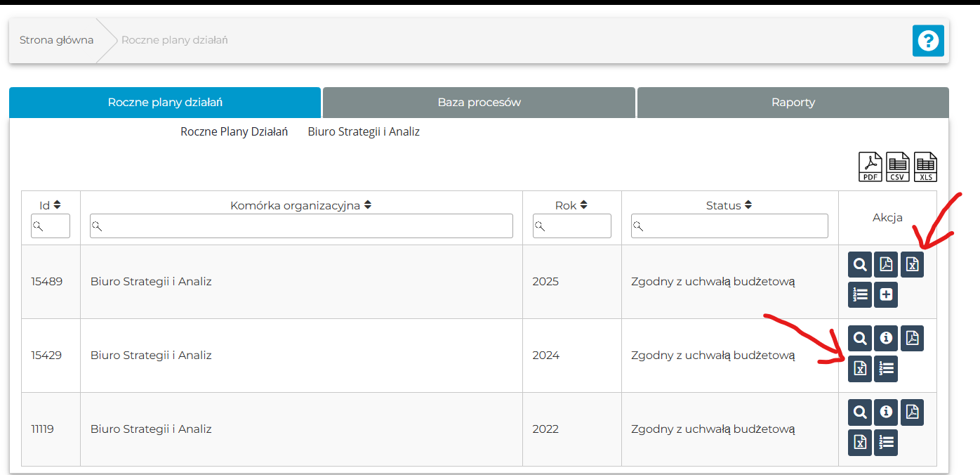
Task: Download the Excel file for the 2024 plan
Action: [x=860, y=368]
